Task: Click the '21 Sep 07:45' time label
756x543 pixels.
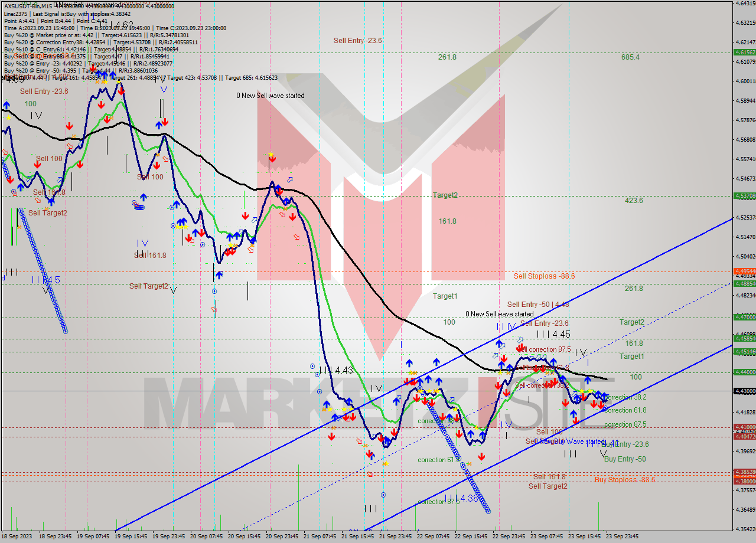Action: (320, 537)
